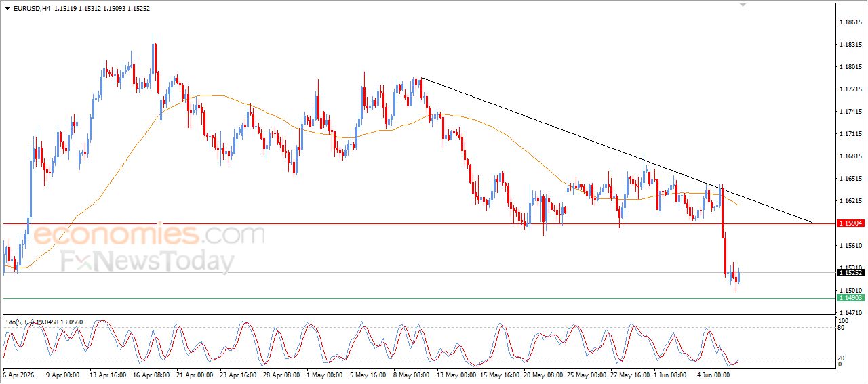868x384 pixels.
Task: Click the stochastic scale value 100
Action: pyautogui.click(x=843, y=320)
